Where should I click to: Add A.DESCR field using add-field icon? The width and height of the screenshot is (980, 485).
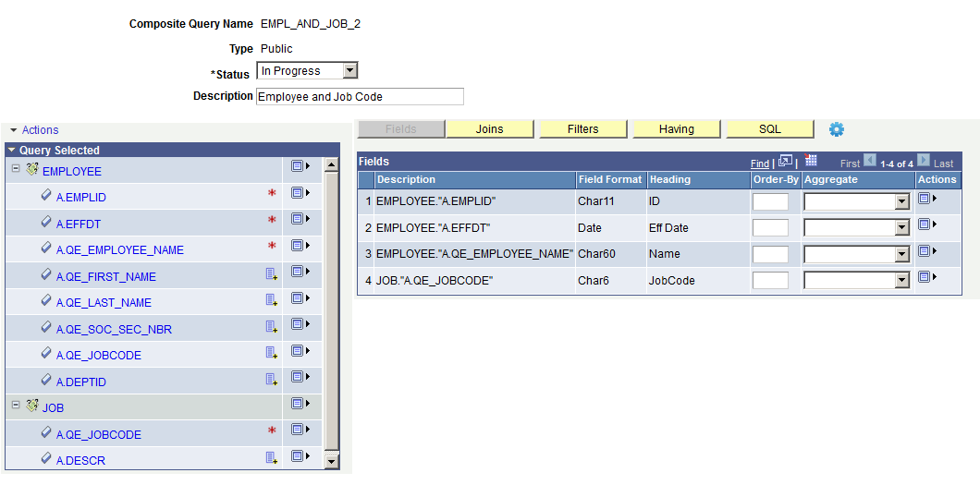pos(271,457)
